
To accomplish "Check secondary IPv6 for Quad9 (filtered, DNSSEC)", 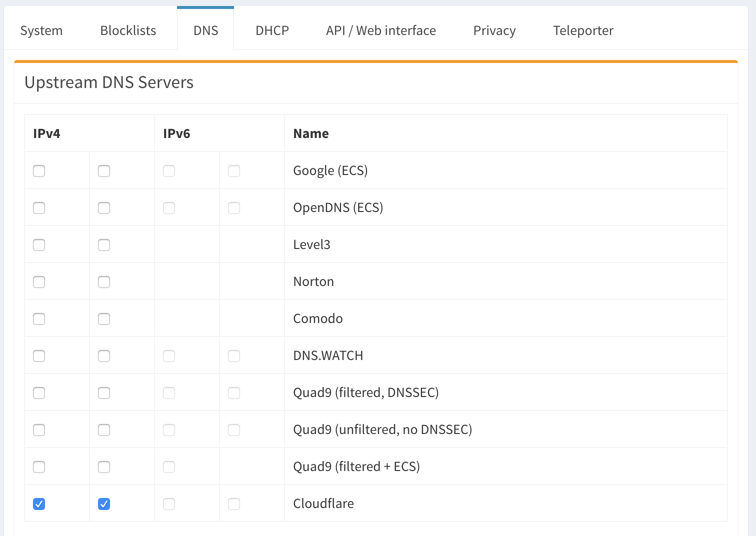I will coord(234,393).
